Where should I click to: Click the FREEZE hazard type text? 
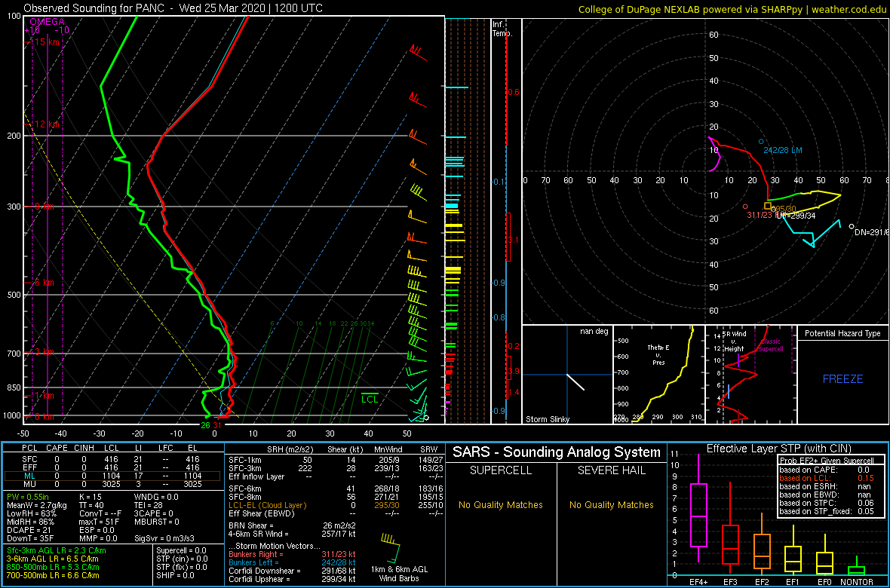(x=843, y=378)
